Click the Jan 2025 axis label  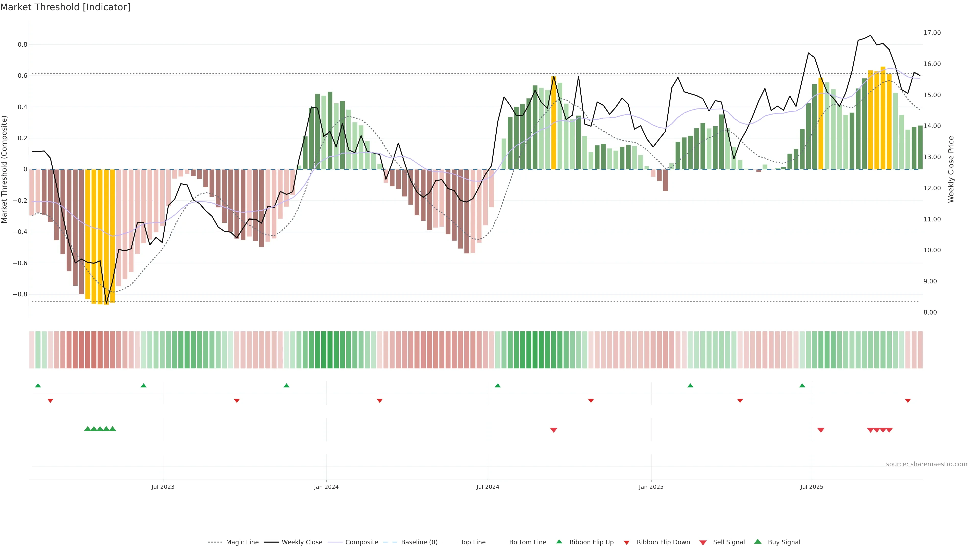[651, 487]
